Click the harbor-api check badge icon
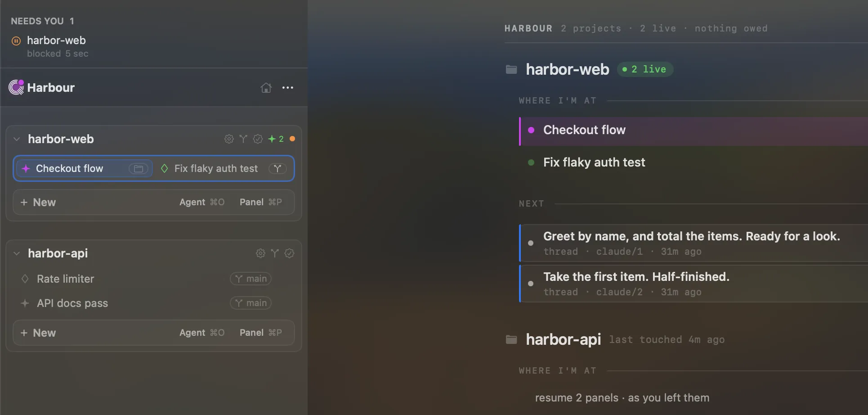This screenshot has height=415, width=868. 289,253
